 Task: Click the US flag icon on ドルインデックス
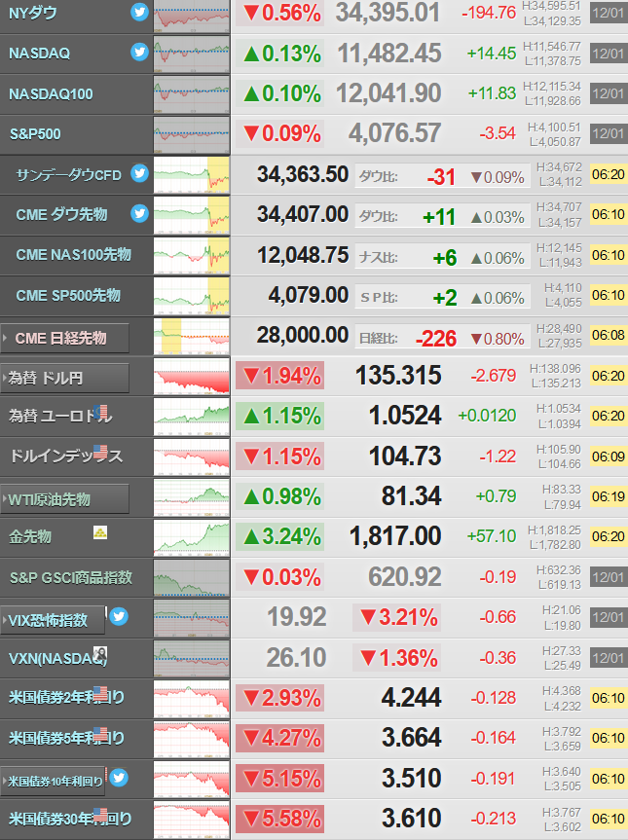pyautogui.click(x=100, y=453)
